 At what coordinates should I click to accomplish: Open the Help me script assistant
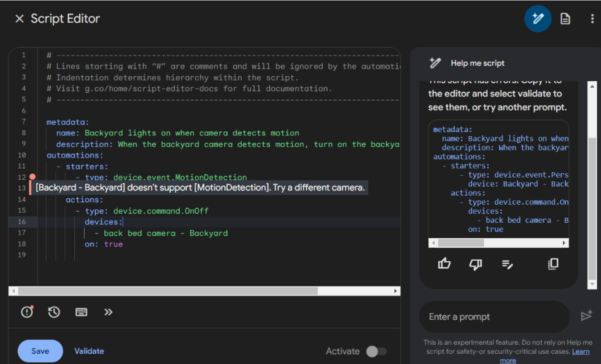[x=538, y=18]
